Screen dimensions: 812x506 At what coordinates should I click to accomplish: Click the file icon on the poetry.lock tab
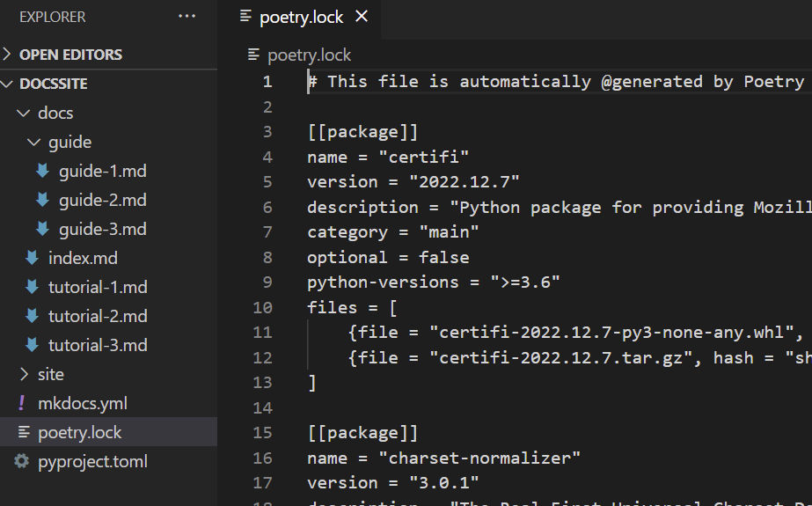point(246,16)
